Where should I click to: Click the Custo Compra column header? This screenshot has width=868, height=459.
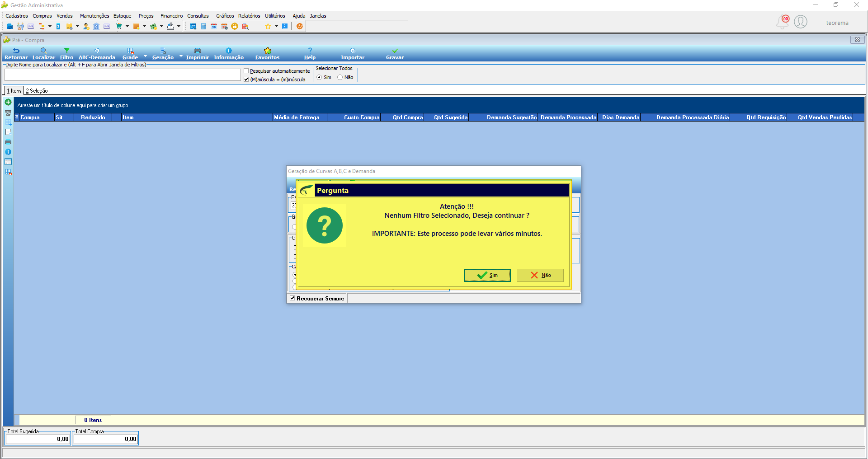click(354, 117)
